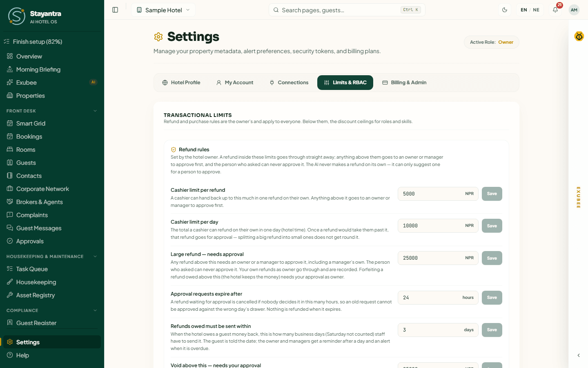Go to Approvals page
Screen dimensions: 588x368
tap(52, 241)
